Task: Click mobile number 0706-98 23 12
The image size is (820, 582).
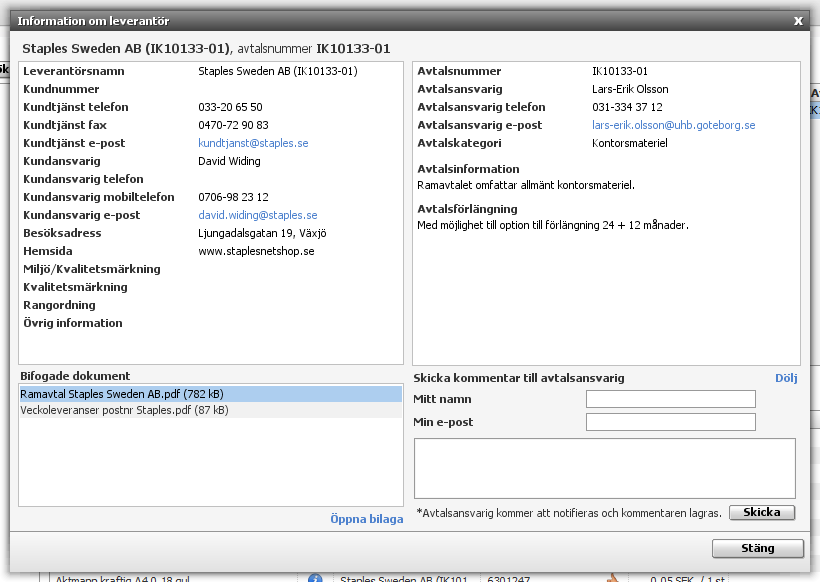Action: [x=233, y=197]
